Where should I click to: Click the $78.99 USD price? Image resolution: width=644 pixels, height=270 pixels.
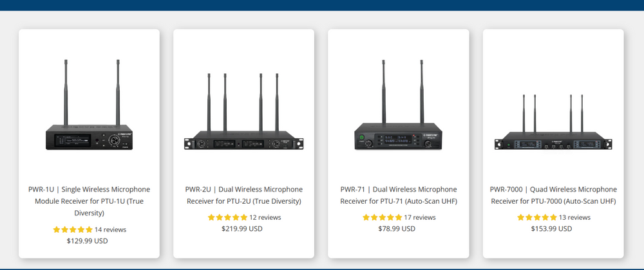tap(397, 229)
